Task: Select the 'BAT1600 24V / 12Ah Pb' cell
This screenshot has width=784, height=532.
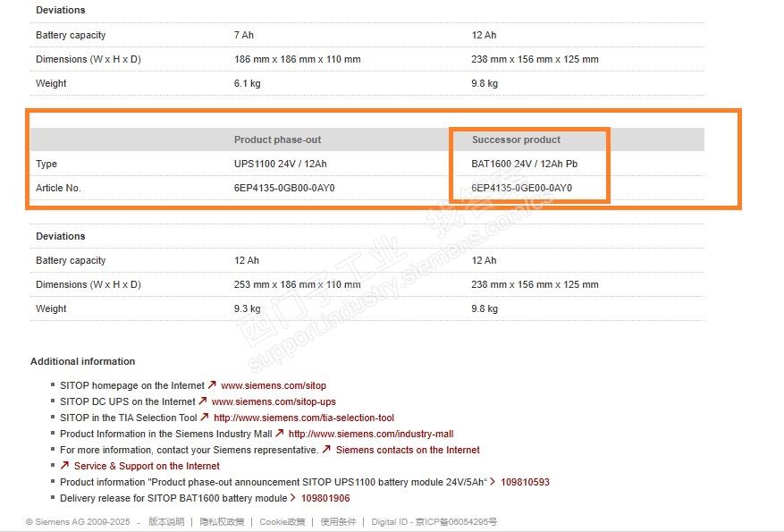Action: [525, 164]
